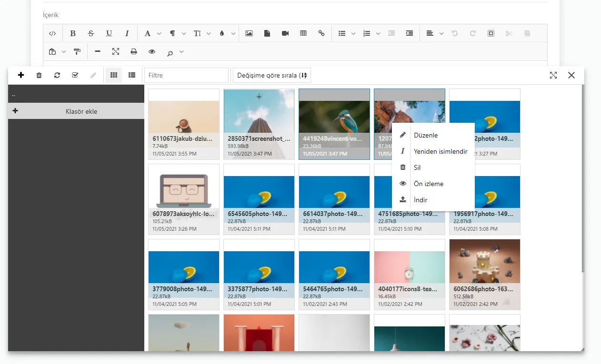Image resolution: width=601 pixels, height=364 pixels.
Task: Insert a table via grid icon
Action: click(303, 33)
